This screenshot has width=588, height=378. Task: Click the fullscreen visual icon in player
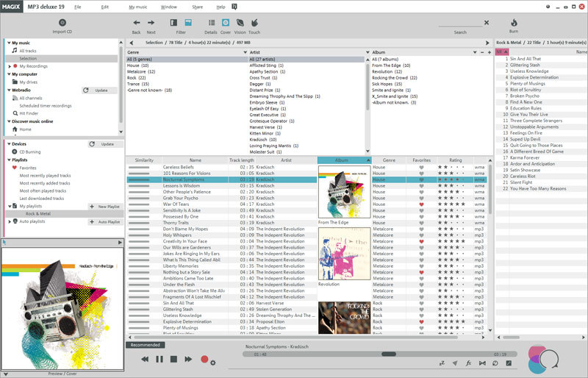click(509, 363)
